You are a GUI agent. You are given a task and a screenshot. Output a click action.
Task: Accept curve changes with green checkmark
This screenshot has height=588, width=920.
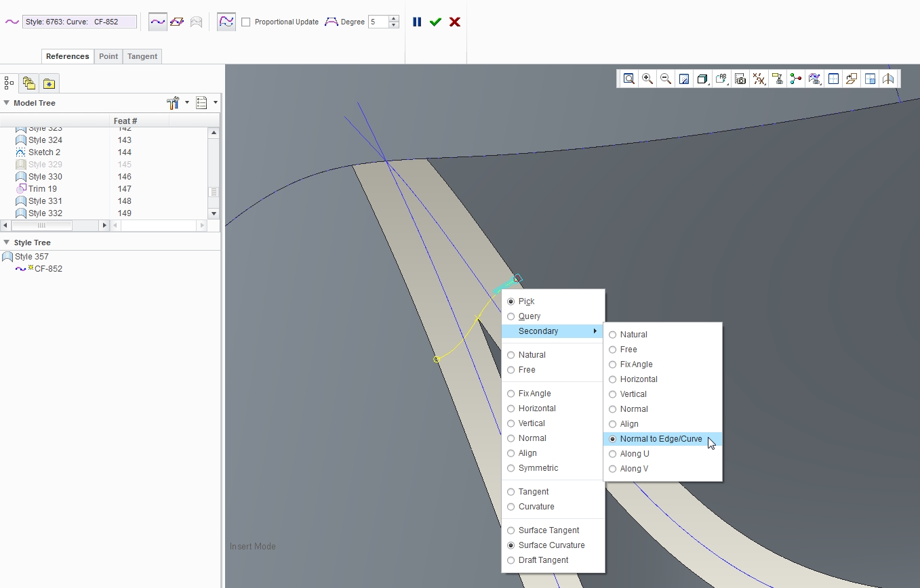click(x=435, y=22)
